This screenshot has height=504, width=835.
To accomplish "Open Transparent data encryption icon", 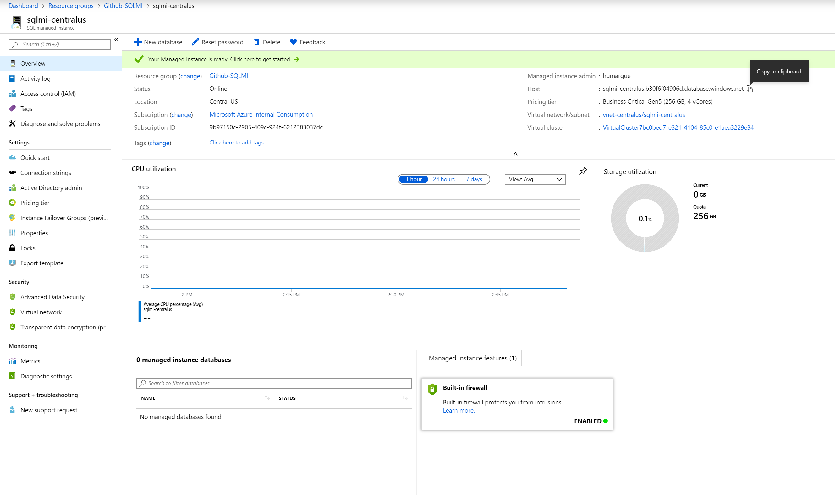I will click(x=13, y=327).
